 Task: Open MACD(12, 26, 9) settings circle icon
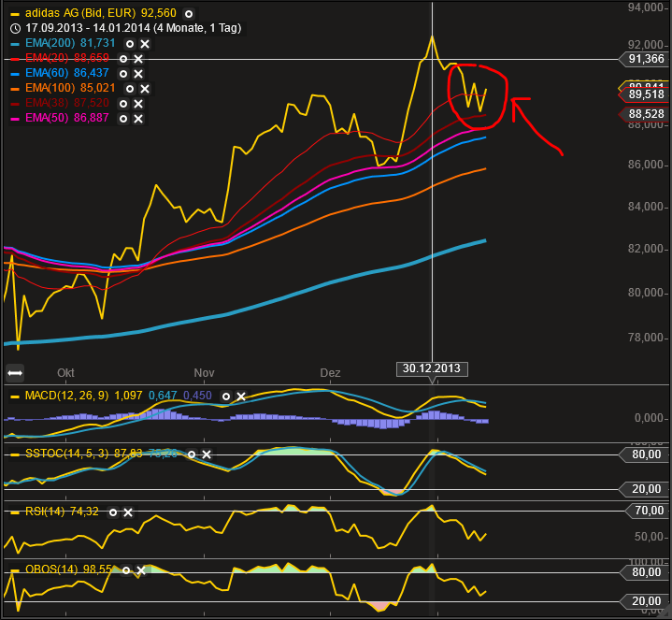(225, 397)
